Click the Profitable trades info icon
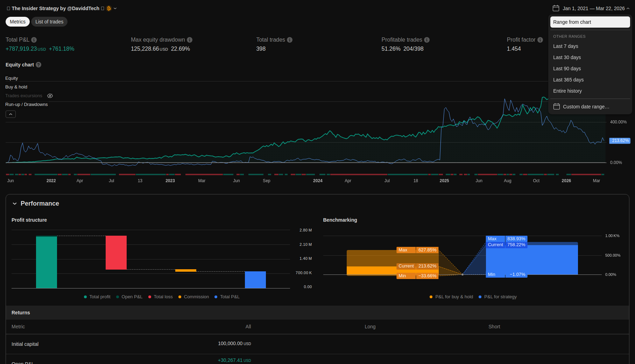Image resolution: width=635 pixels, height=364 pixels. click(427, 40)
